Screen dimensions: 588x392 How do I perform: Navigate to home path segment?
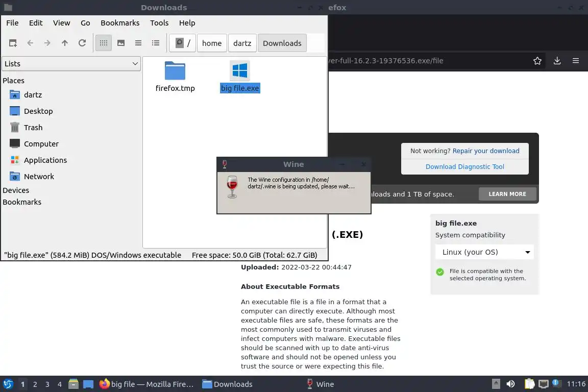coord(212,43)
